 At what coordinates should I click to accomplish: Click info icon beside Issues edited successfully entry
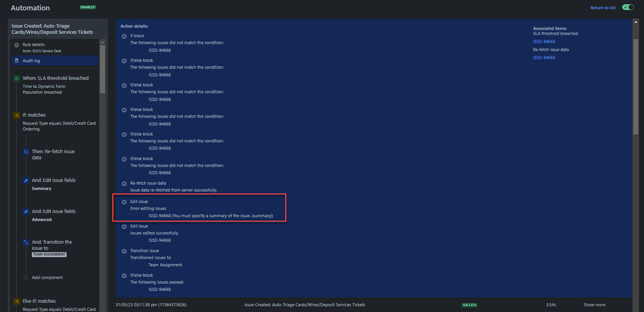(124, 227)
